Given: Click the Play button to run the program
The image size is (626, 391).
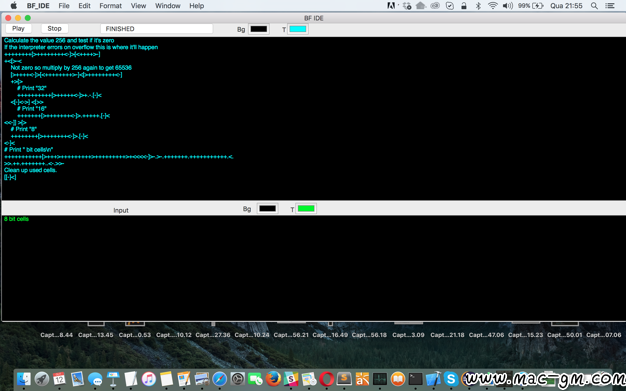Looking at the screenshot, I should pos(18,28).
